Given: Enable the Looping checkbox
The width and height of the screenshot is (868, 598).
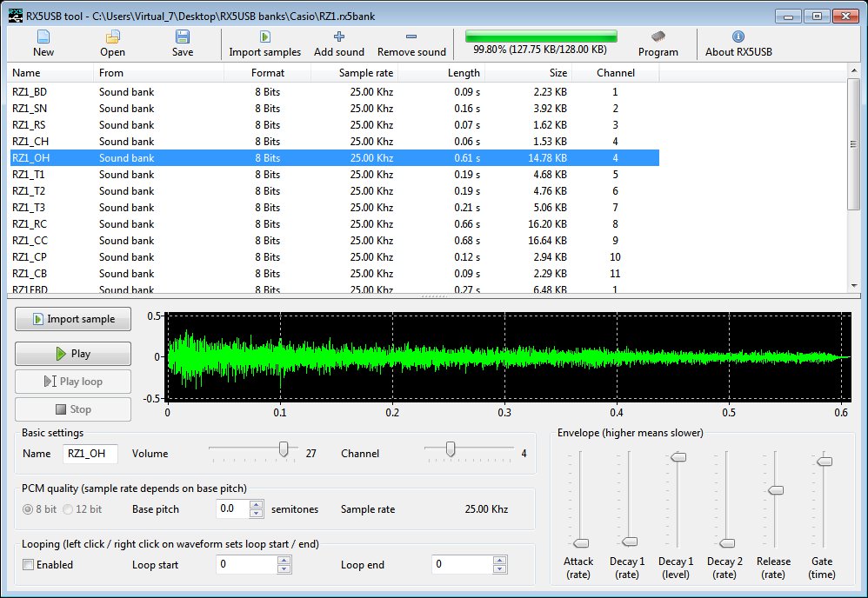Looking at the screenshot, I should tap(29, 565).
